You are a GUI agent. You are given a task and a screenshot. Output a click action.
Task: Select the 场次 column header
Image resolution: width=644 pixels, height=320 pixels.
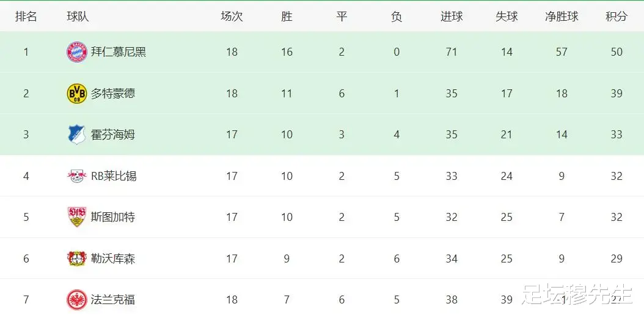232,17
